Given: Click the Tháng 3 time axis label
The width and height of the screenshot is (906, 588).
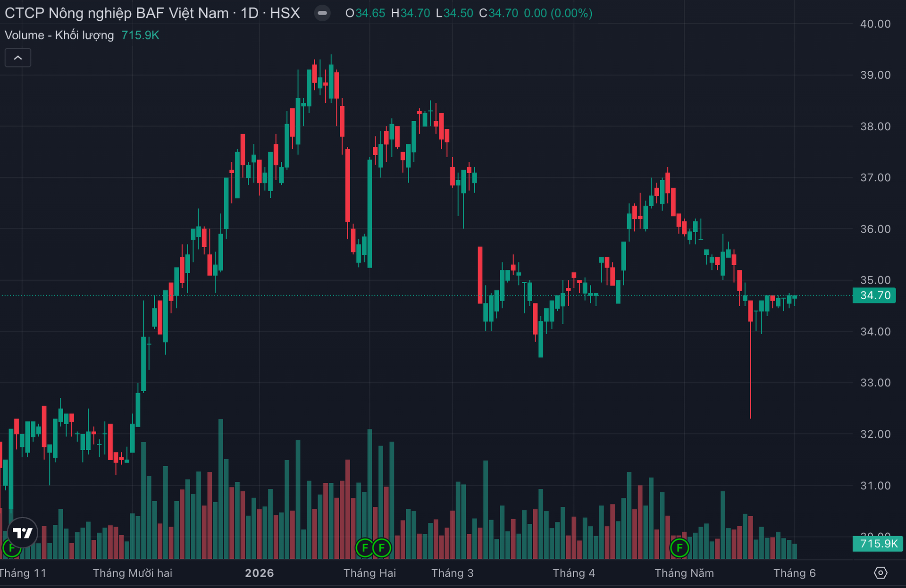Looking at the screenshot, I should (x=453, y=573).
